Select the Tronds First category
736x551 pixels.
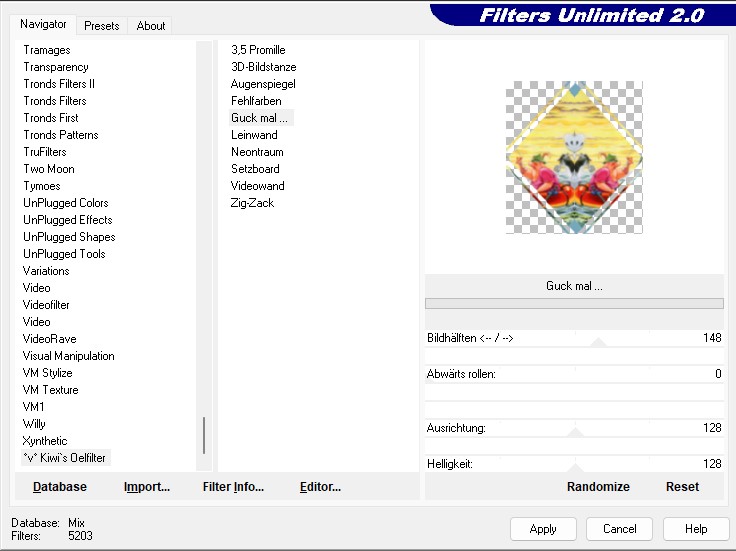[51, 118]
